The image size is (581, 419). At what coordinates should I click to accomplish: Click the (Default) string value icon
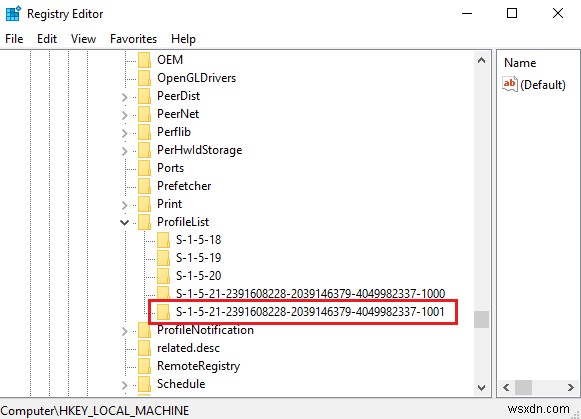510,84
